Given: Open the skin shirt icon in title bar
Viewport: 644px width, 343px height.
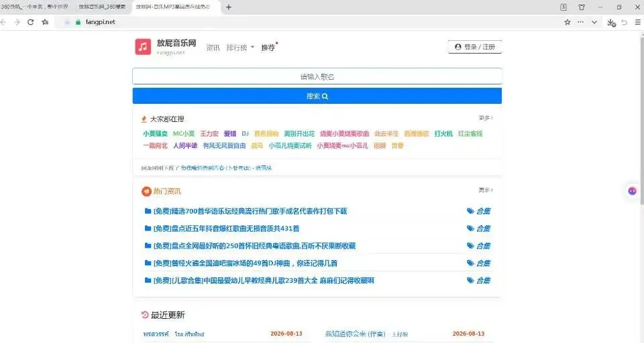Looking at the screenshot, I should 582,7.
